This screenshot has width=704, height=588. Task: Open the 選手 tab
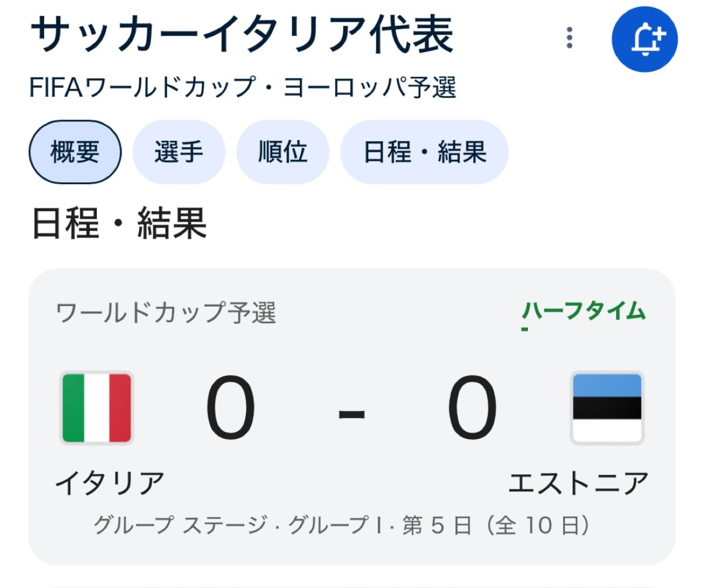[178, 152]
